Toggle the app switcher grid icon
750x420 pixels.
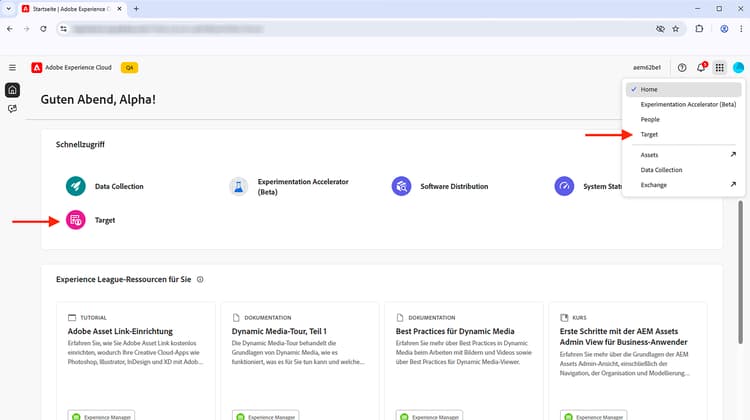point(719,68)
